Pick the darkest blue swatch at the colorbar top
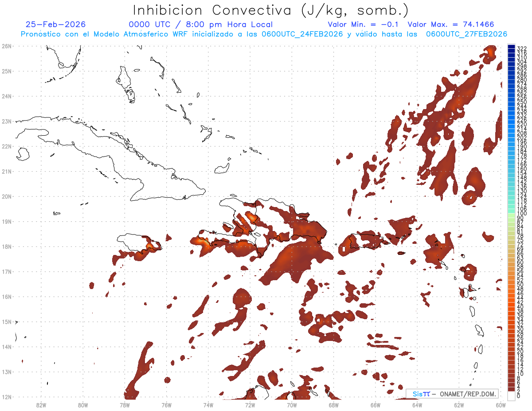 511,47
